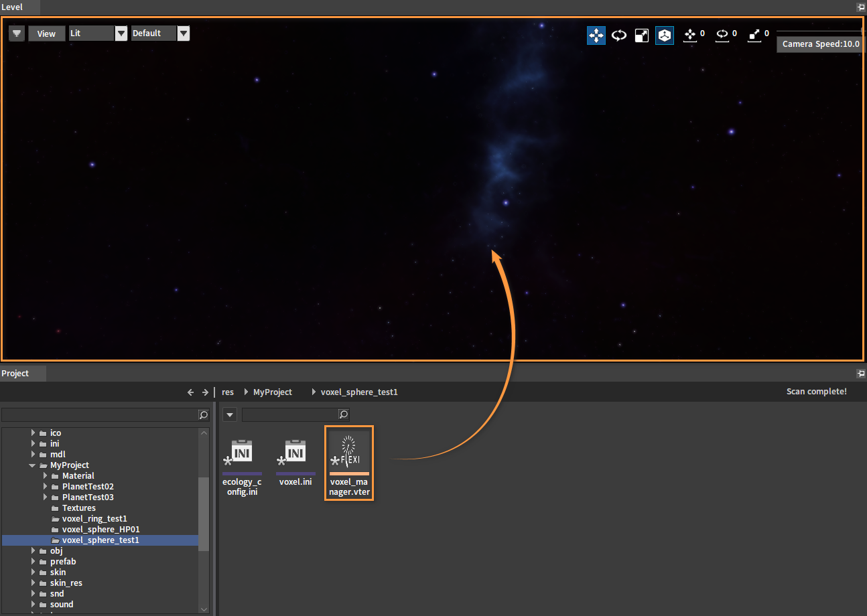Screen dimensions: 867x616
Task: Select the ico folder
Action: pos(56,433)
